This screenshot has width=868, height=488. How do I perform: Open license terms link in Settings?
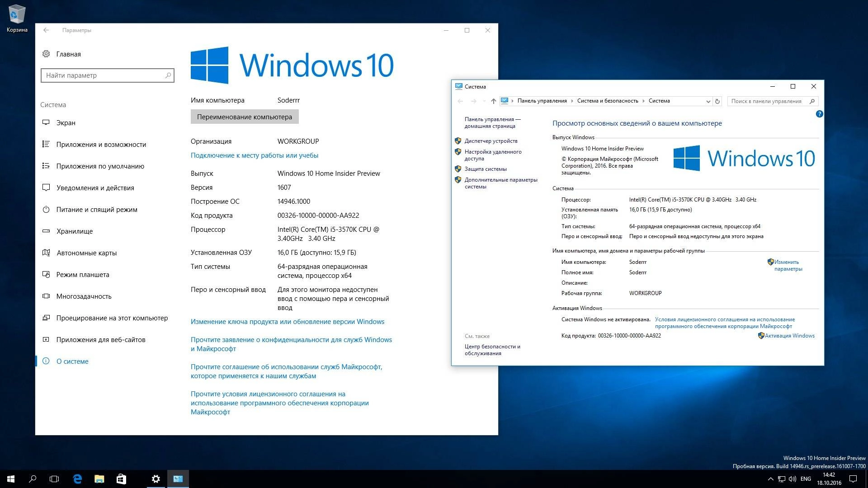pos(280,403)
